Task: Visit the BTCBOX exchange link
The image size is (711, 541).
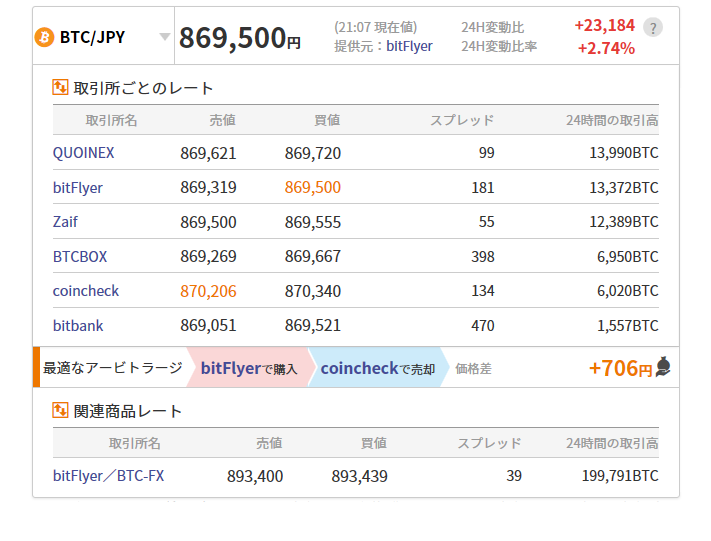Action: click(x=80, y=256)
